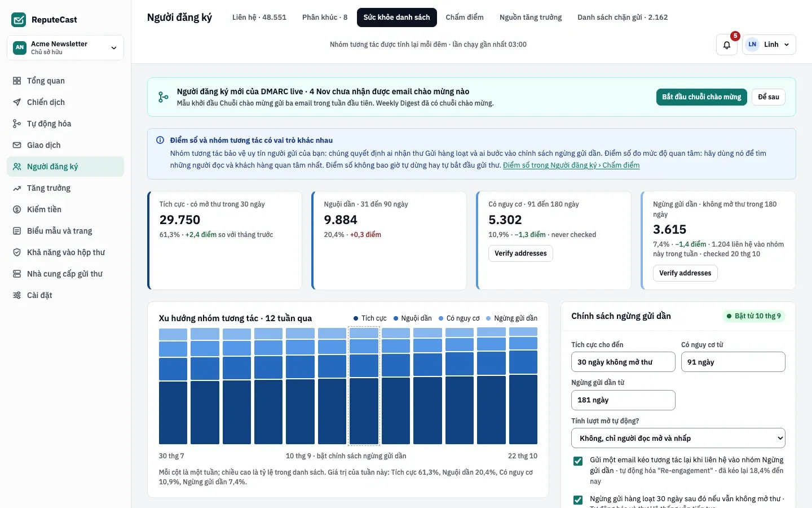812x508 pixels.
Task: Click Verify addresses in Có nguy cơ card
Action: (x=520, y=253)
